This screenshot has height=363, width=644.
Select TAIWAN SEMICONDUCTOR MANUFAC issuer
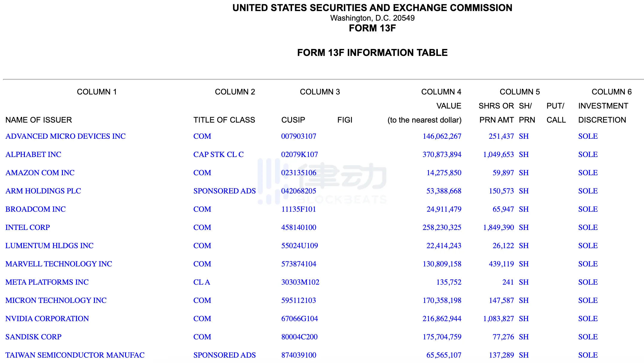click(x=75, y=355)
